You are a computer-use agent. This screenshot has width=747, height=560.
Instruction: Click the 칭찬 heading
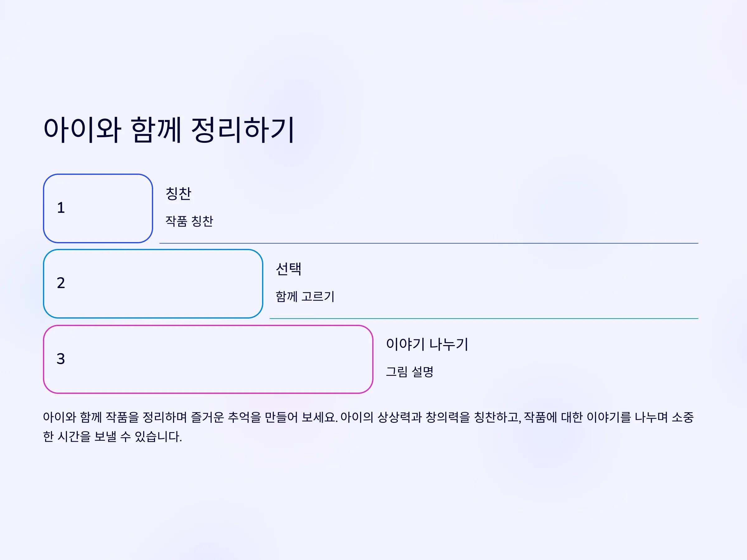pyautogui.click(x=178, y=194)
